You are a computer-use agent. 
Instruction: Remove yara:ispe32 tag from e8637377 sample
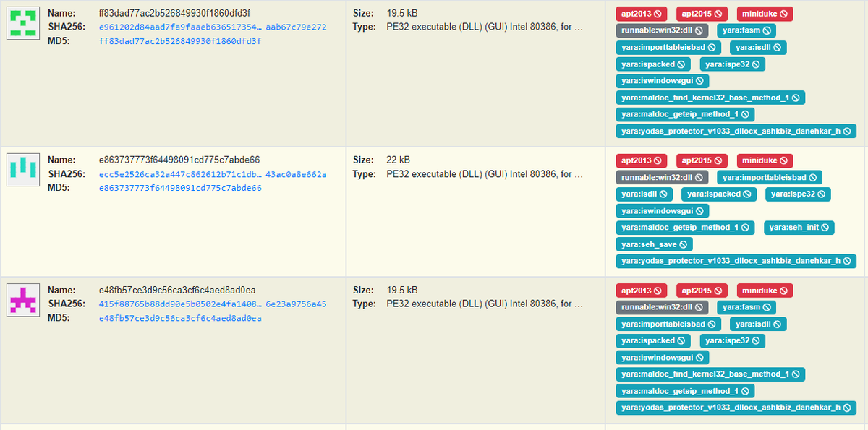821,194
